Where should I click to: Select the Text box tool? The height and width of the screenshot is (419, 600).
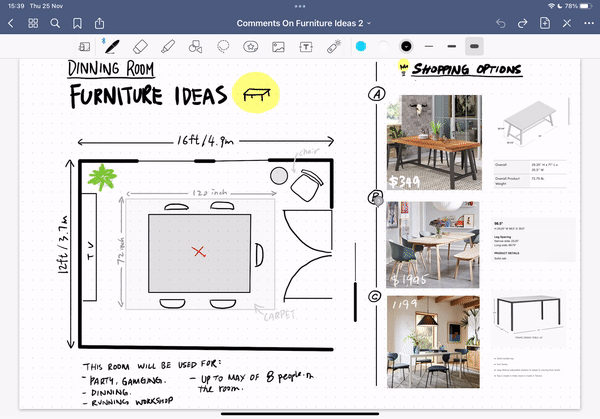coord(306,46)
